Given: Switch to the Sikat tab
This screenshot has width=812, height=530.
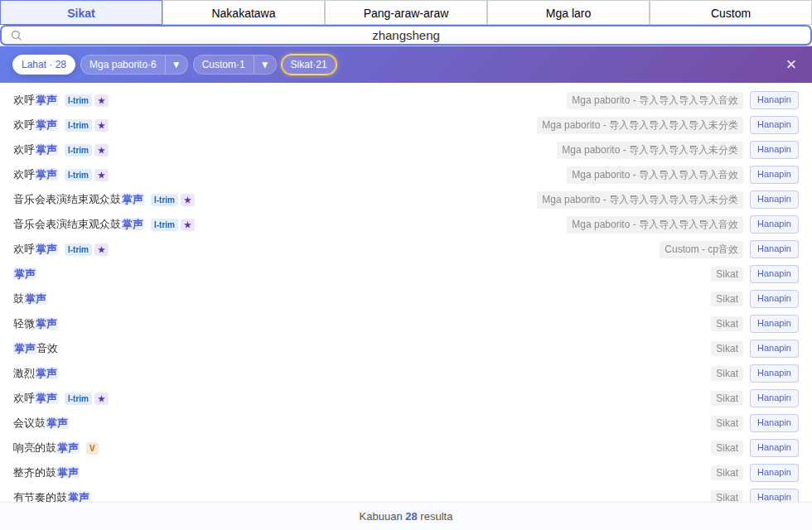Looking at the screenshot, I should 81,13.
